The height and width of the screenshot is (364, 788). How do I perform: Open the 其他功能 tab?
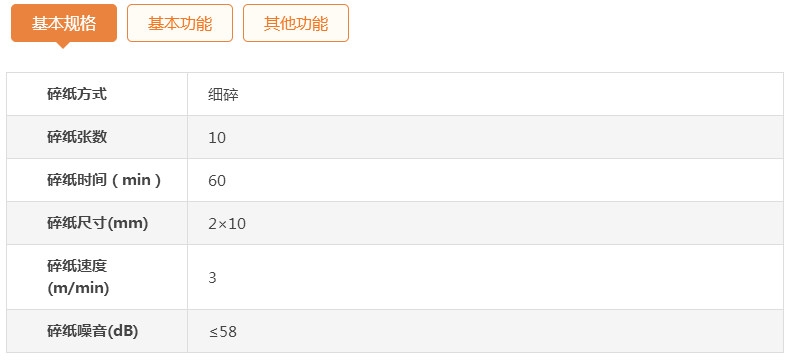coord(296,23)
